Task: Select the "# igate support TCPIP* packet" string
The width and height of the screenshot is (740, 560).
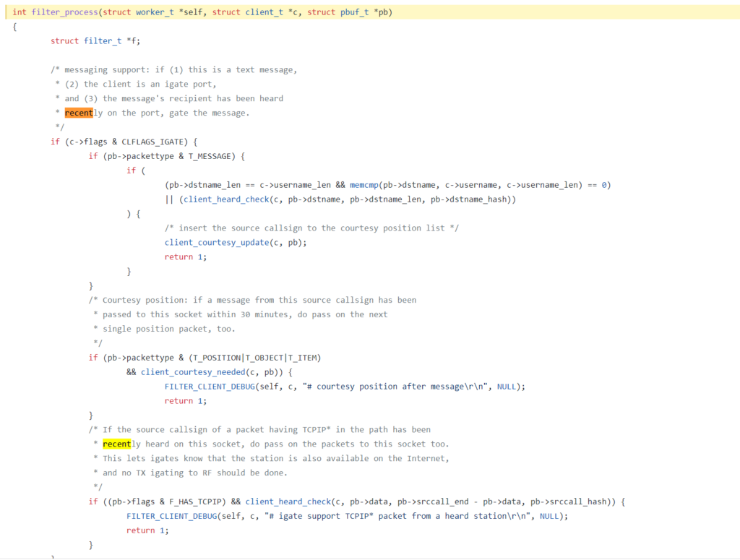Action: click(x=397, y=516)
